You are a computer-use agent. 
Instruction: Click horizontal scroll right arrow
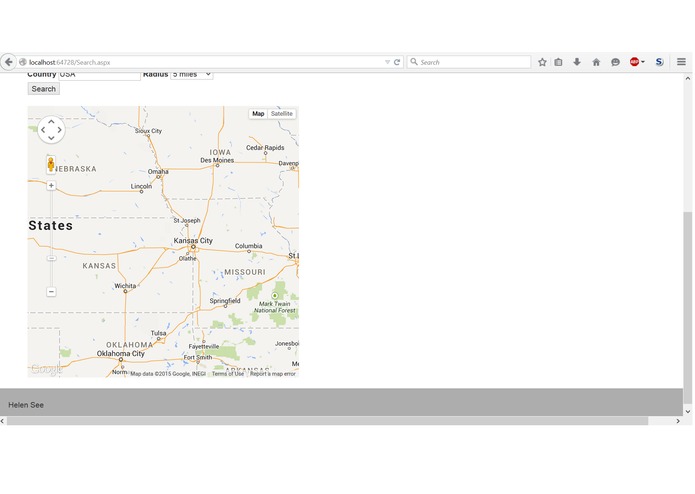[x=678, y=421]
